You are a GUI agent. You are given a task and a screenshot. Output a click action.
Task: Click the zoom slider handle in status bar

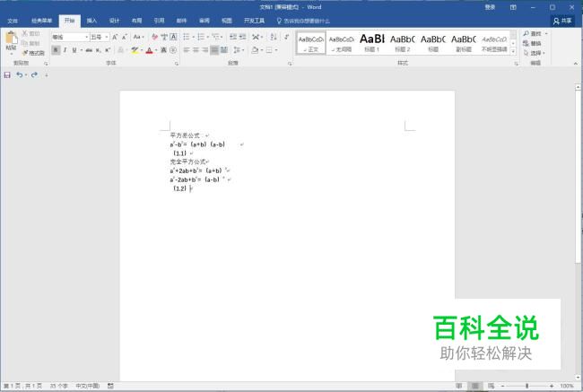(x=526, y=386)
